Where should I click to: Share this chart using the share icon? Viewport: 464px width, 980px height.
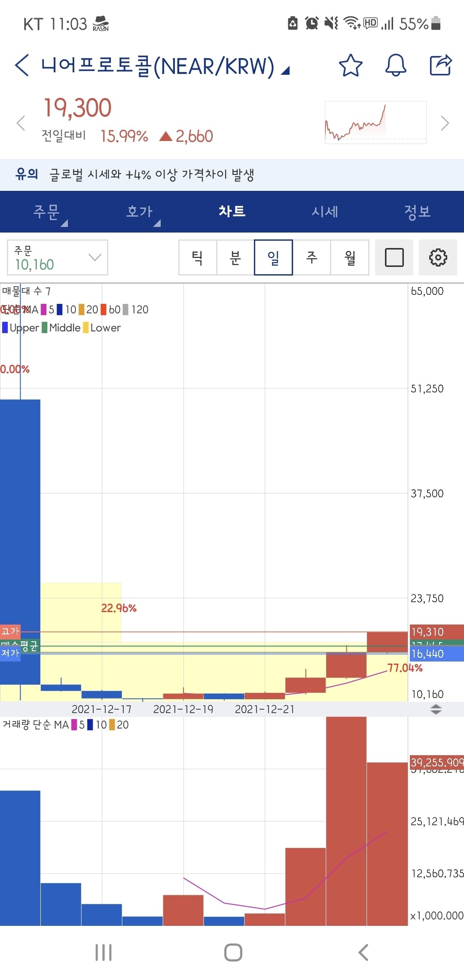coord(441,65)
